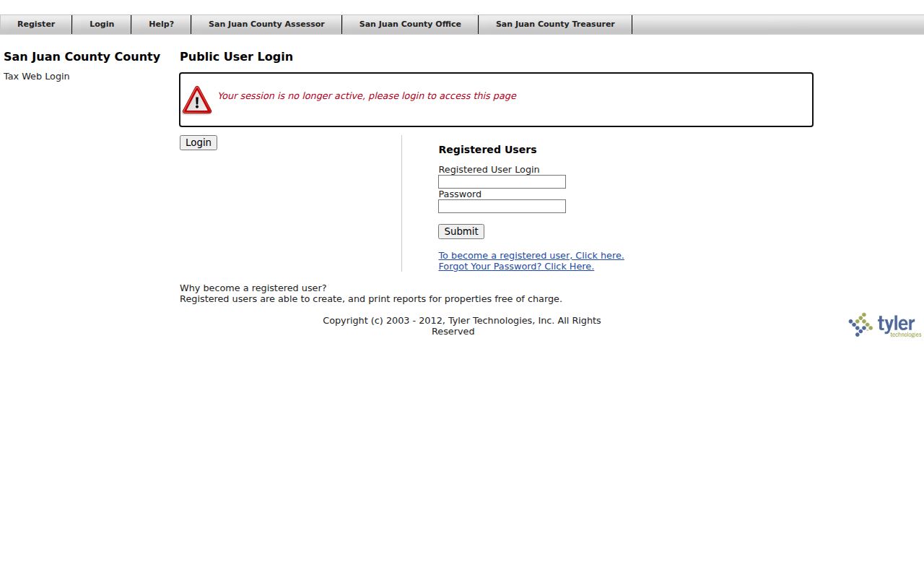The width and height of the screenshot is (924, 578).
Task: Click the Tyler Technologies copyright notice
Action: click(x=461, y=326)
